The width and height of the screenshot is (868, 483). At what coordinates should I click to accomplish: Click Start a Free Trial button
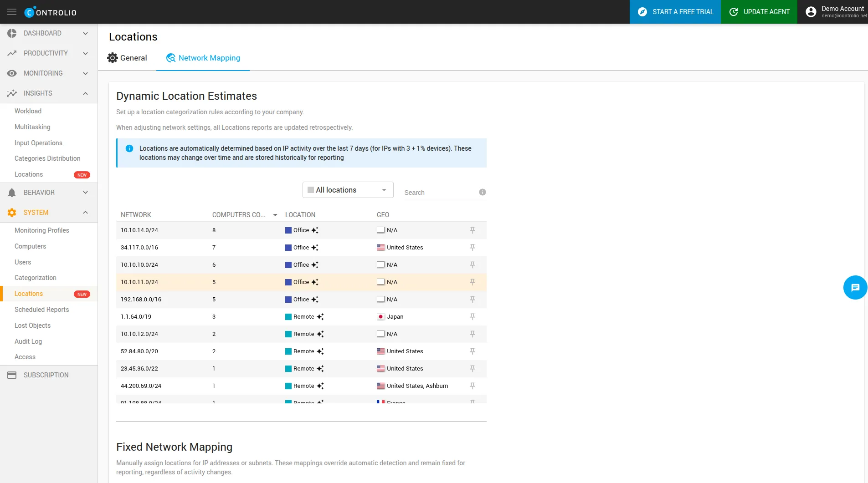click(675, 12)
